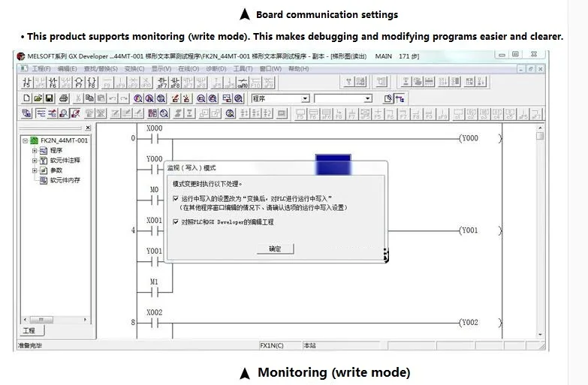
Task: Insert a normally closed contact (F6)
Action: pos(53,83)
